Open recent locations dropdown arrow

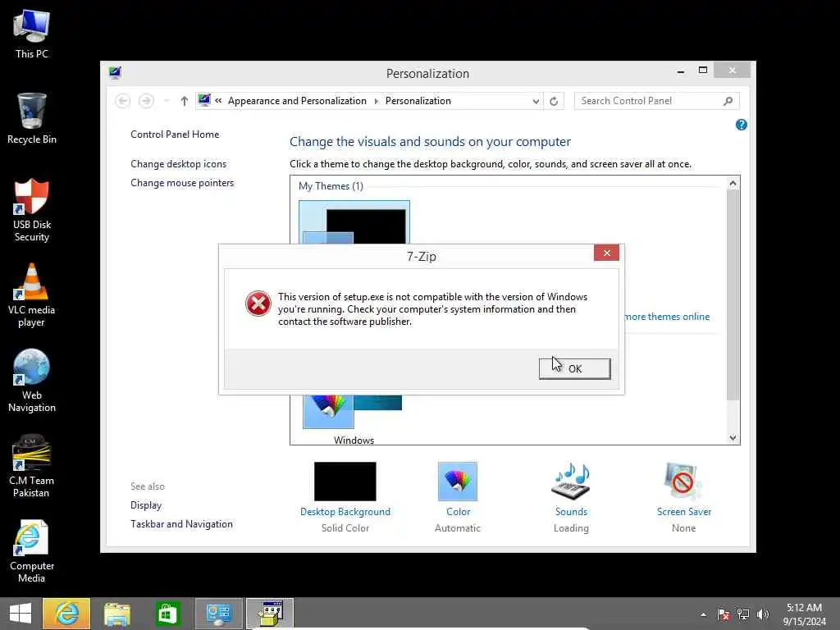click(166, 101)
